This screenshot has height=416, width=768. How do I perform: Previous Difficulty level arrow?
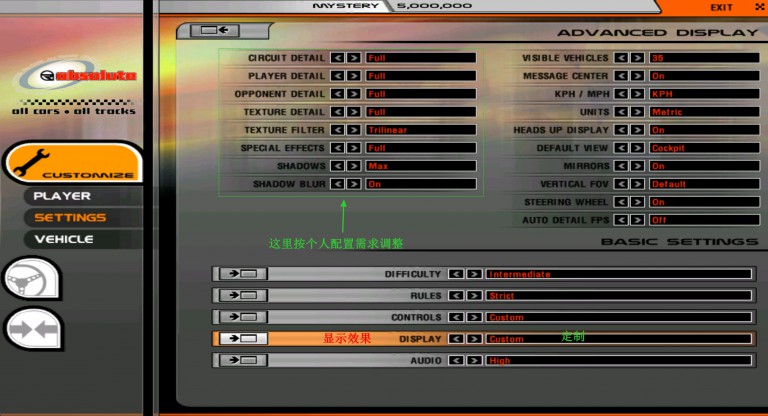(456, 273)
